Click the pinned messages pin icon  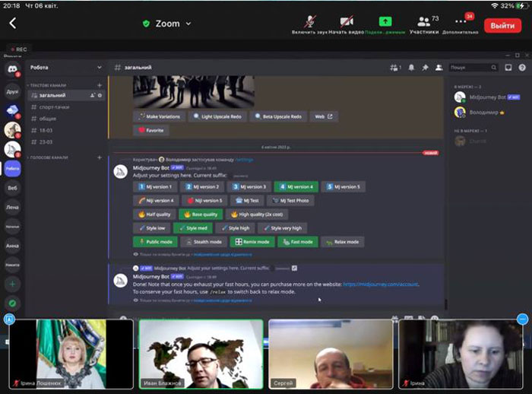(425, 68)
